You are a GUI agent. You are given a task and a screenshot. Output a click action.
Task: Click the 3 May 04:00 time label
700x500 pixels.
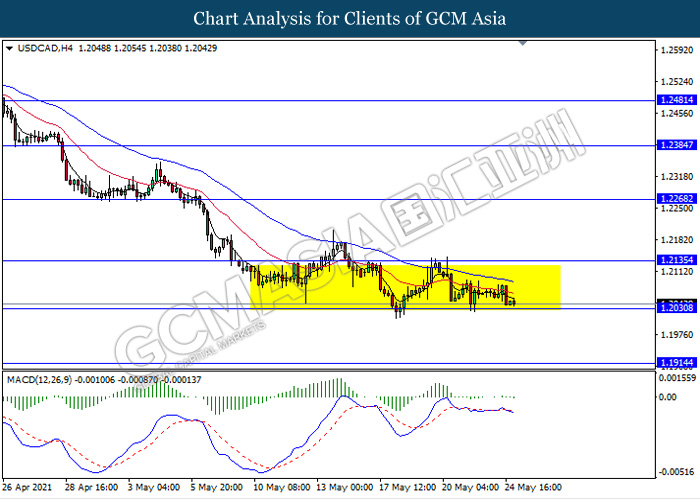tap(154, 487)
